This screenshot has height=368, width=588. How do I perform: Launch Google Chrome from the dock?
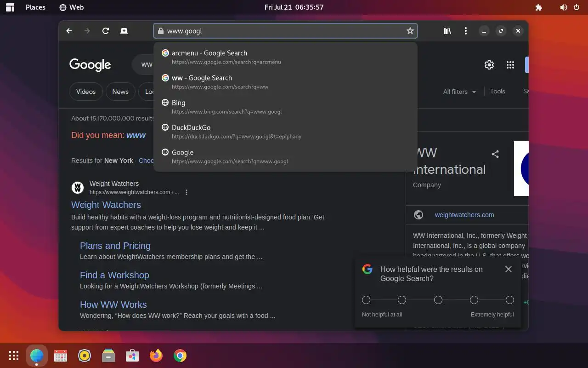tap(180, 356)
